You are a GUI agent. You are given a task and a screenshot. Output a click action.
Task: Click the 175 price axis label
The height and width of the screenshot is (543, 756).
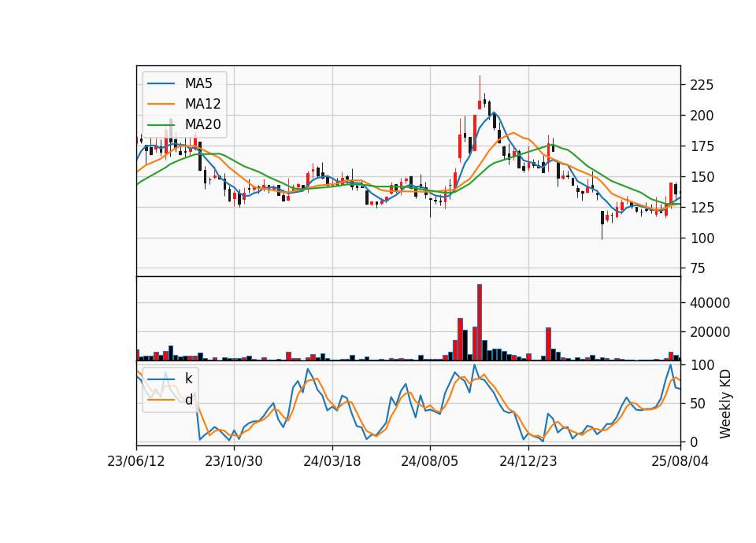click(x=702, y=146)
